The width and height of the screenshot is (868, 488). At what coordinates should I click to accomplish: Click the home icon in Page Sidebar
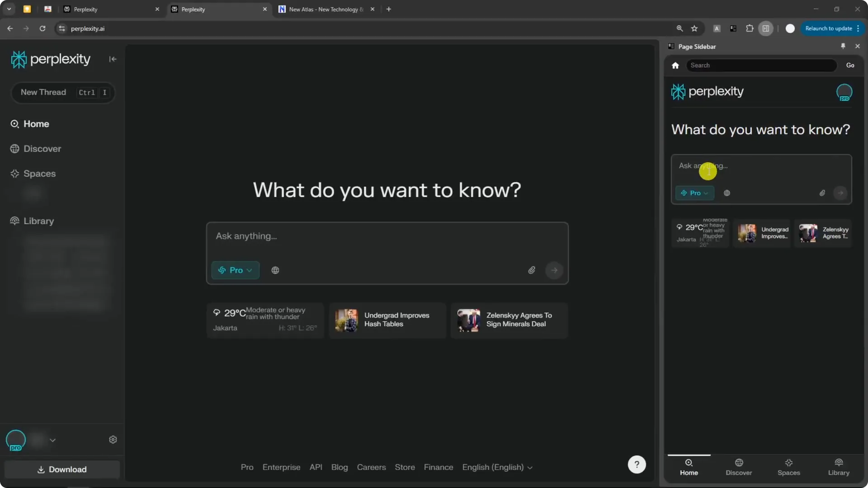675,65
